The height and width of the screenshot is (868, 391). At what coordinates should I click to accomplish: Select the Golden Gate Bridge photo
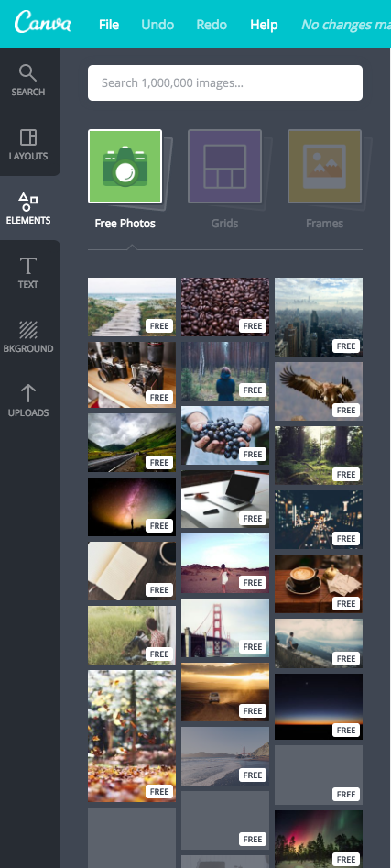(x=225, y=627)
